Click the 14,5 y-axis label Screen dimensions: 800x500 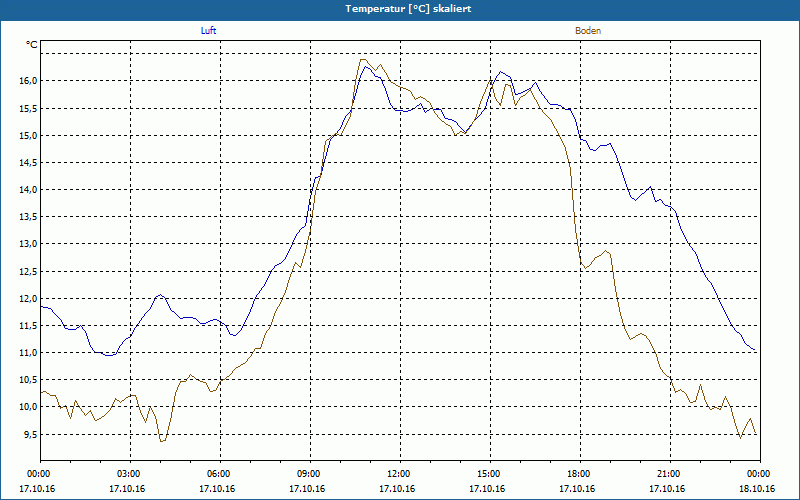29,162
